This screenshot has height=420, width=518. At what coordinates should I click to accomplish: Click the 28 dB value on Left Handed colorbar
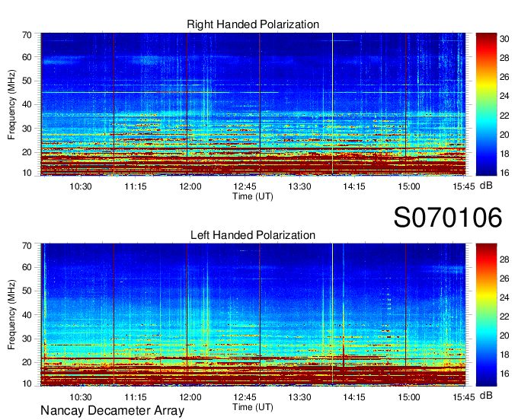pyautogui.click(x=504, y=259)
